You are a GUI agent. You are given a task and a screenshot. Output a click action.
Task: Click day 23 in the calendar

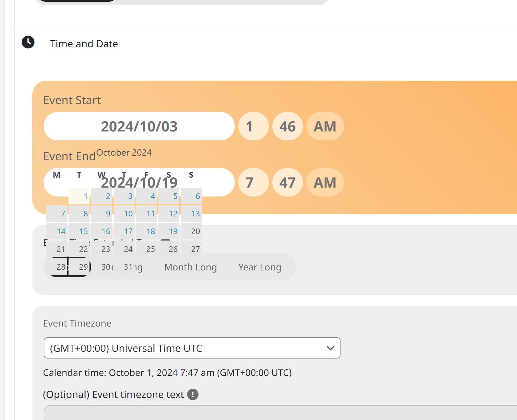tap(102, 249)
